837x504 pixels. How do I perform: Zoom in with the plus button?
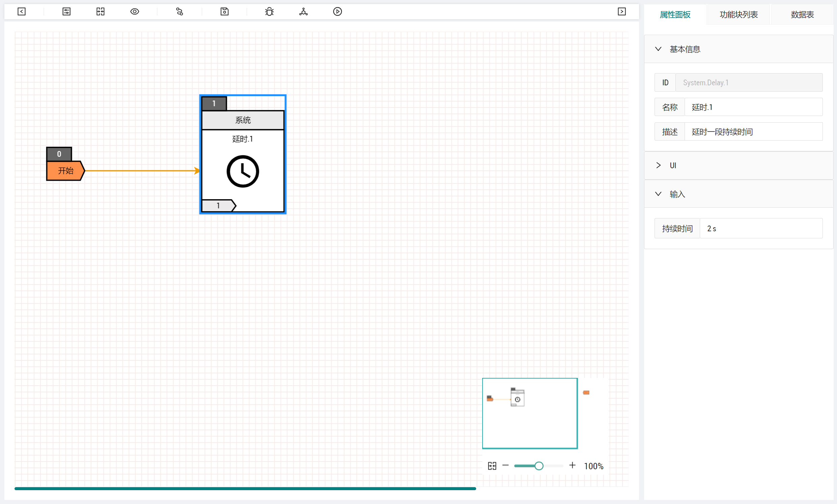[x=572, y=465]
